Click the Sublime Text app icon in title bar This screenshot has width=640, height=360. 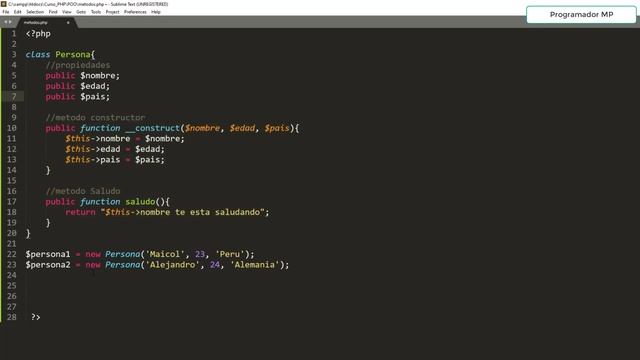3,4
